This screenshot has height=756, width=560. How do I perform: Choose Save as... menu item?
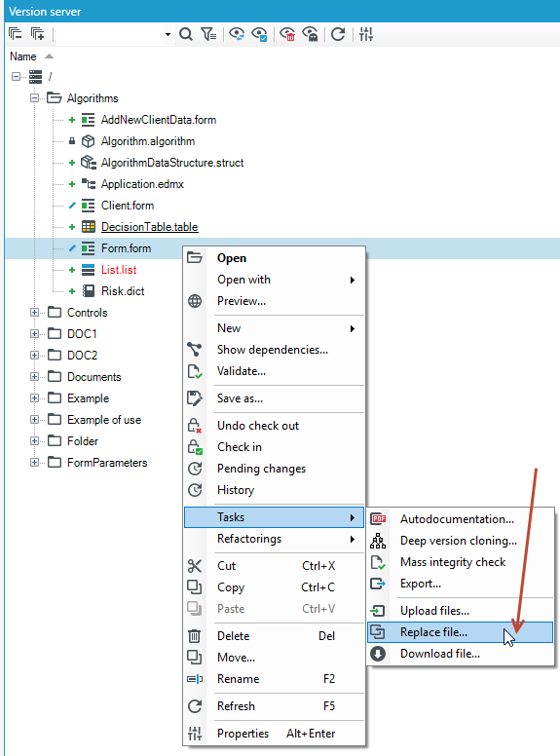pyautogui.click(x=275, y=398)
